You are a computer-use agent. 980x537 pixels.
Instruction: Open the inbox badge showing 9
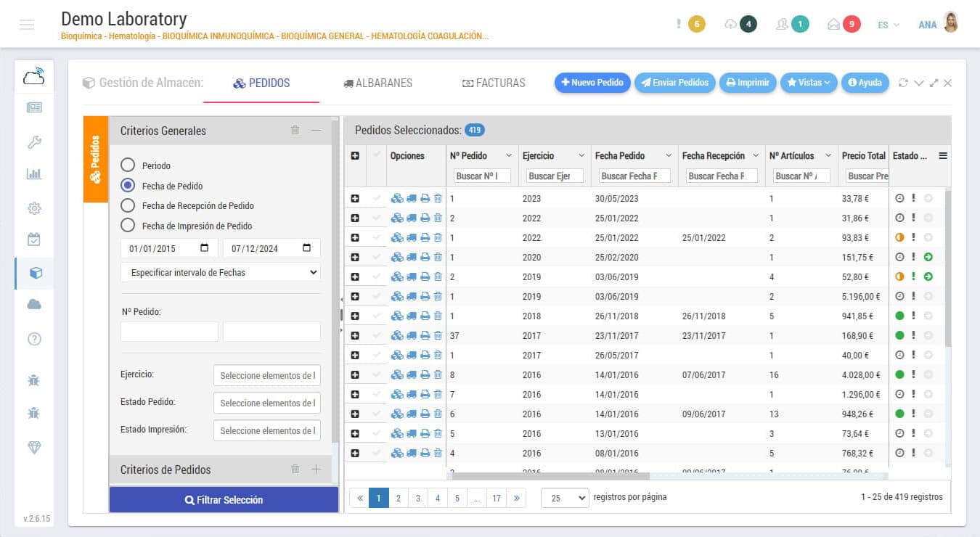852,24
